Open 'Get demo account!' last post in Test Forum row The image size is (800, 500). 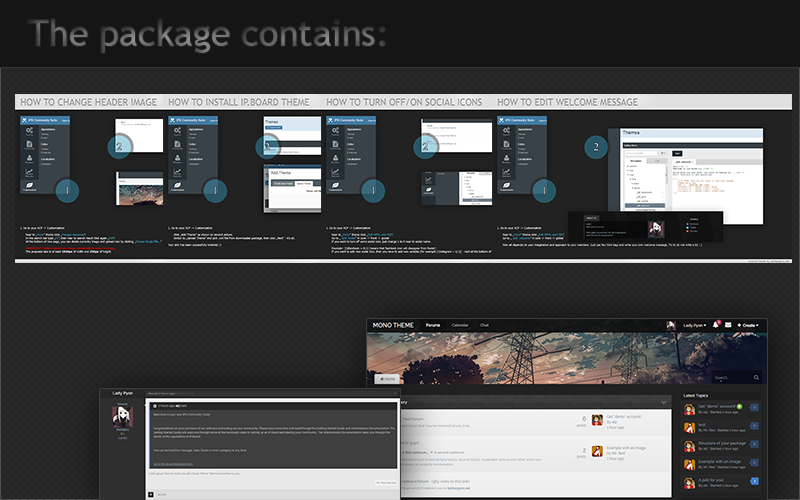tap(623, 416)
